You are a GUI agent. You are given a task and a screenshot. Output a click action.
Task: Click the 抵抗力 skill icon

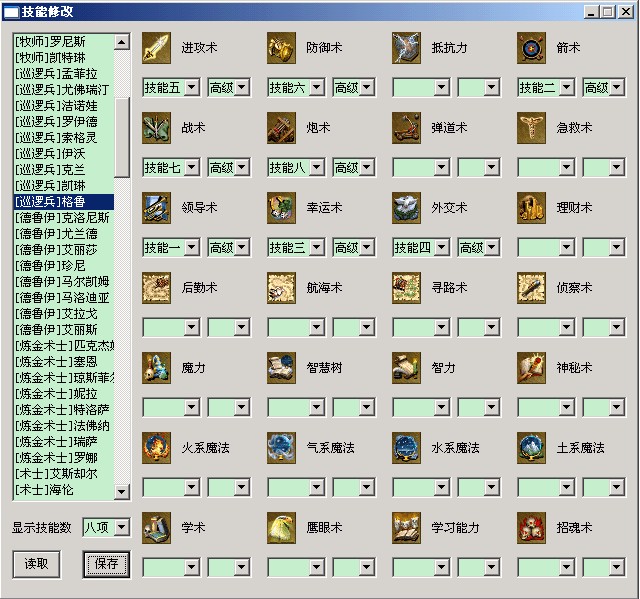tap(406, 48)
